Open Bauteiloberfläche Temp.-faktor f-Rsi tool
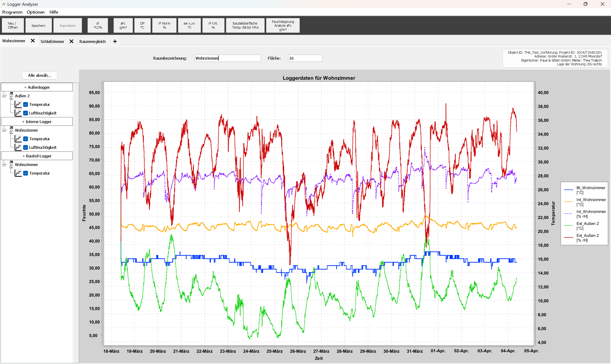 pos(245,25)
